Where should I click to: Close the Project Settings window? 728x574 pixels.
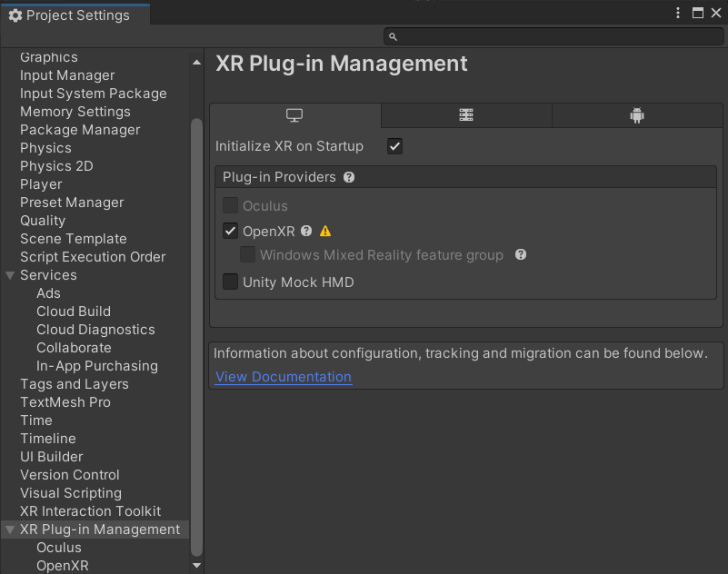[x=716, y=13]
